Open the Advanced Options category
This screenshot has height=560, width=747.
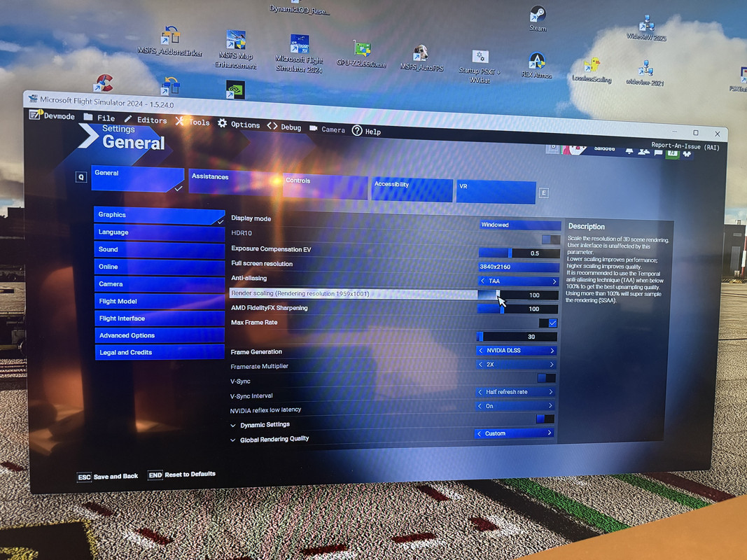pos(160,335)
